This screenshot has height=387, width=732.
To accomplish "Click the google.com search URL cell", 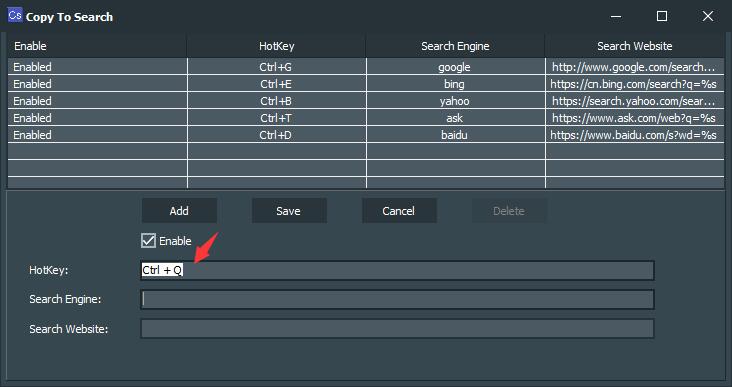I will (634, 67).
